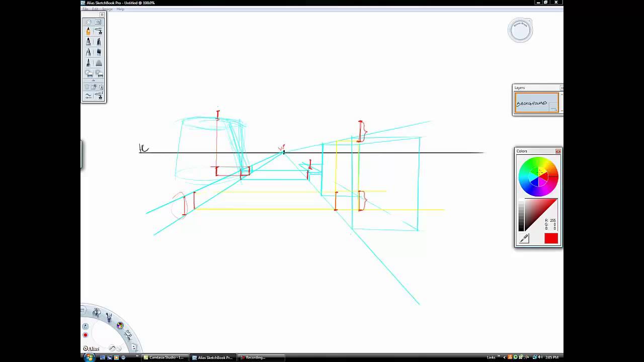The height and width of the screenshot is (362, 644).
Task: Open the files icon in lagoon
Action: [134, 347]
